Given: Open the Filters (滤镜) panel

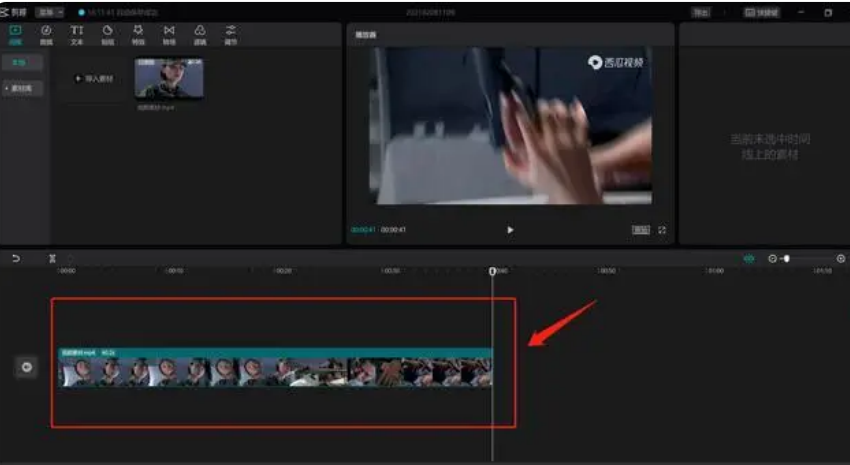Looking at the screenshot, I should 200,35.
